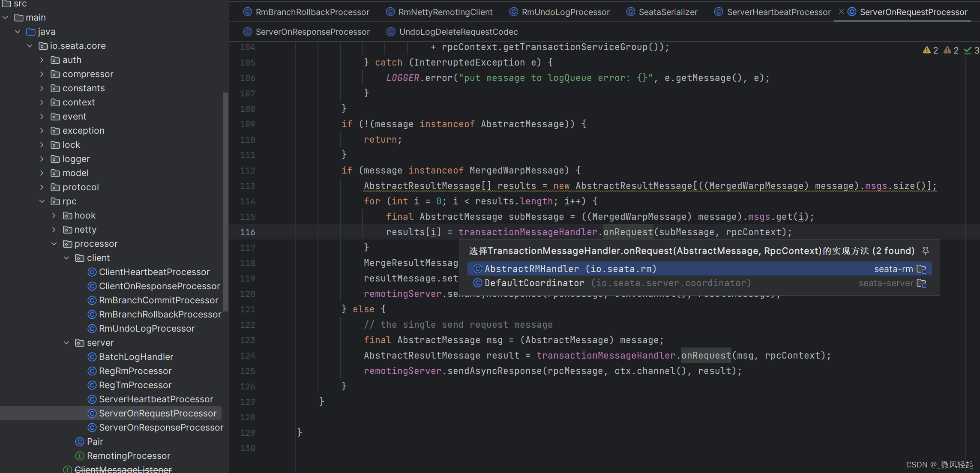Click the java source root folder icon
The height and width of the screenshot is (473, 980).
tap(31, 32)
